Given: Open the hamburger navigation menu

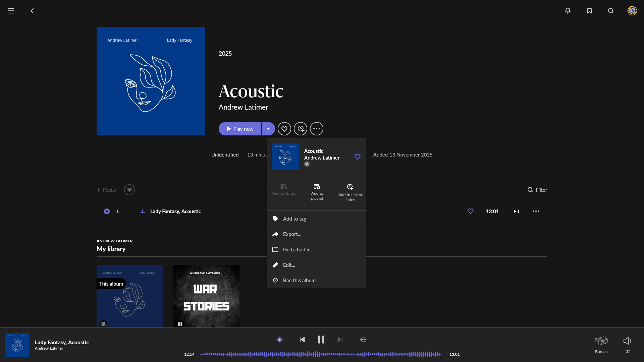Looking at the screenshot, I should 11,11.
